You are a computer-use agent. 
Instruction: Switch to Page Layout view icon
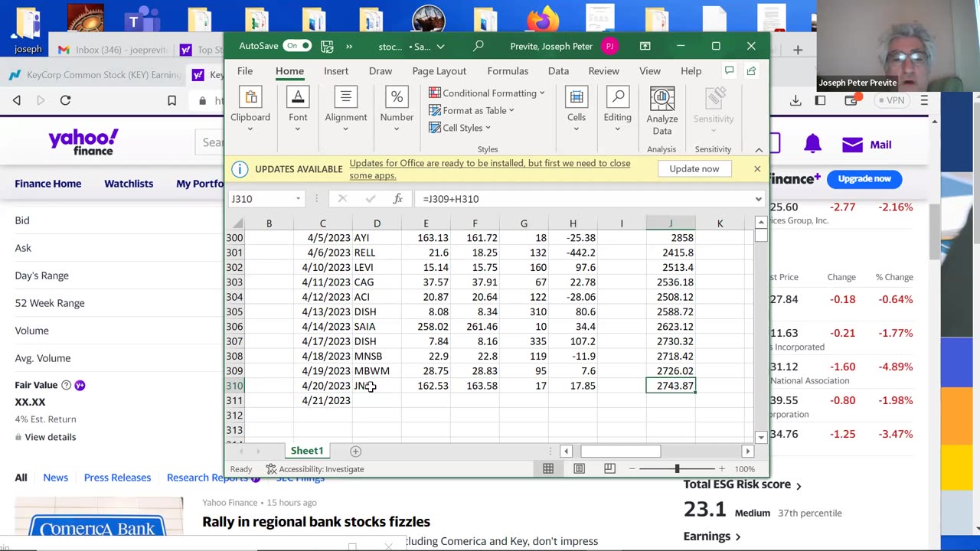(x=579, y=468)
